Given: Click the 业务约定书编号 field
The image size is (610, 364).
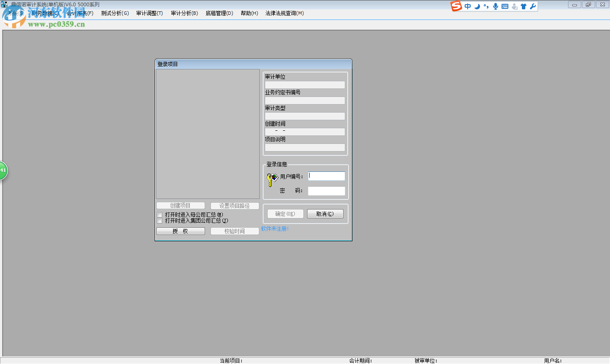Looking at the screenshot, I should pos(305,101).
